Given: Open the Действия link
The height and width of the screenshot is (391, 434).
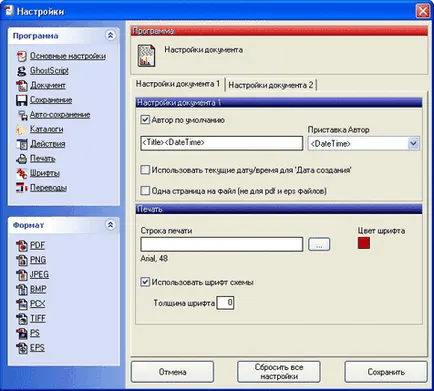Looking at the screenshot, I should pos(48,144).
